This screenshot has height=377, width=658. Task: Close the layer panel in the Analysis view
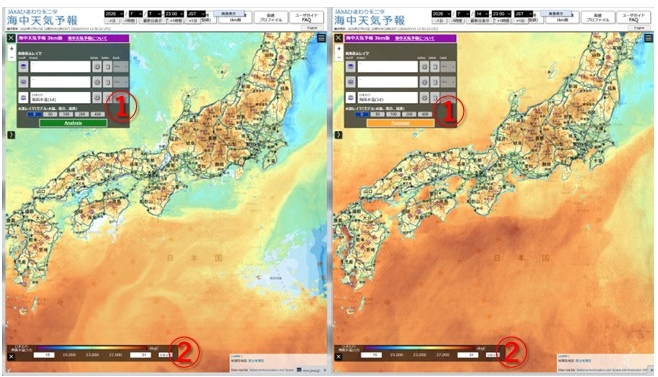11,38
